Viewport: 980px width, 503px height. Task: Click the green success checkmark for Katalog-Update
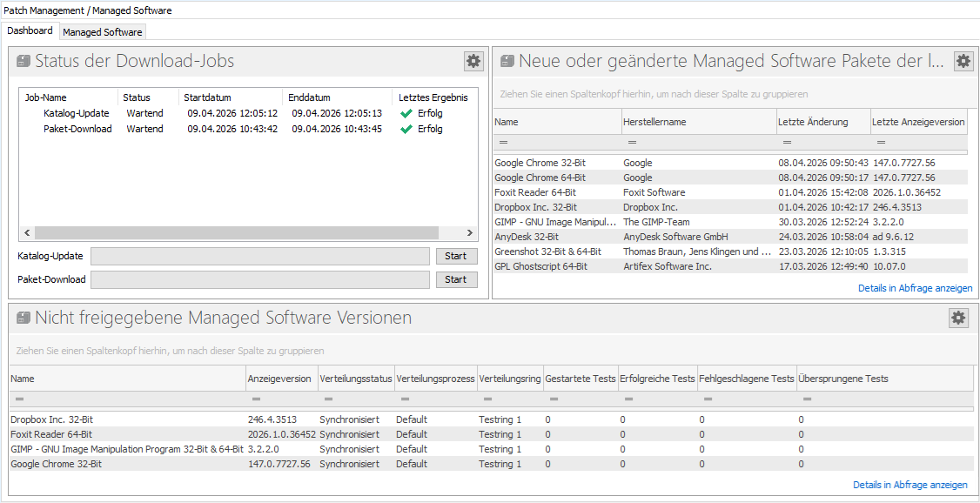pos(406,114)
